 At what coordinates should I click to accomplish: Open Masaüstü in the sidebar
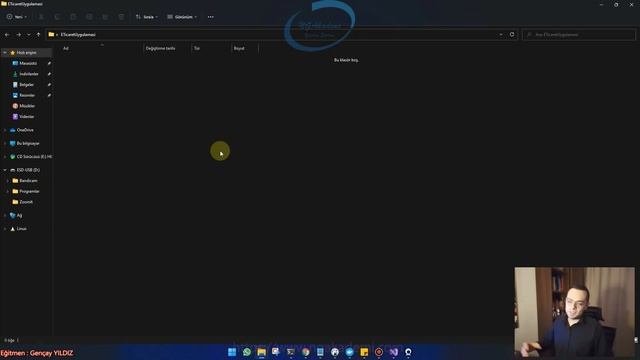pyautogui.click(x=28, y=63)
